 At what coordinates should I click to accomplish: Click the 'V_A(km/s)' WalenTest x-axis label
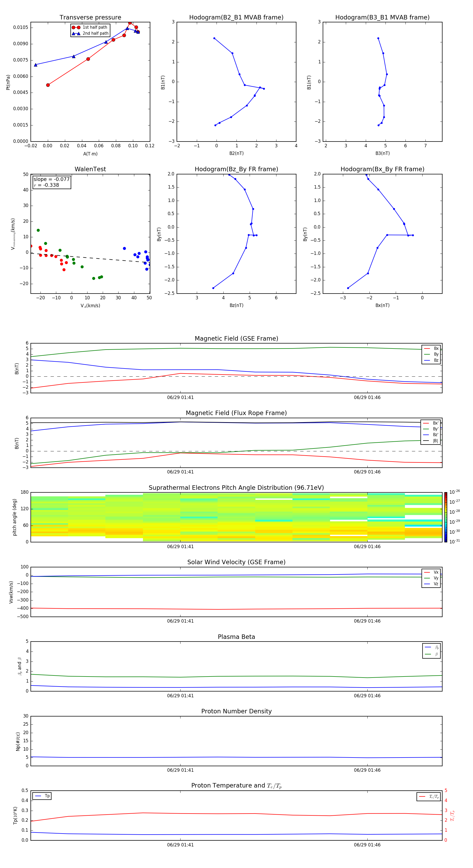[90, 306]
